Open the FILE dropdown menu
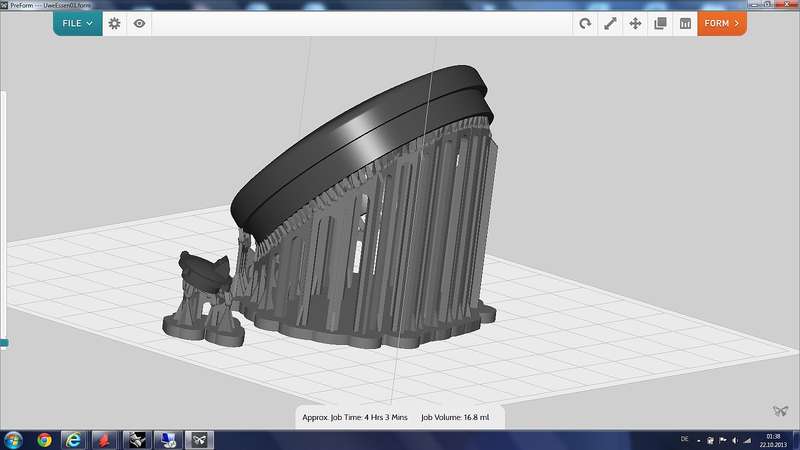 [78, 23]
